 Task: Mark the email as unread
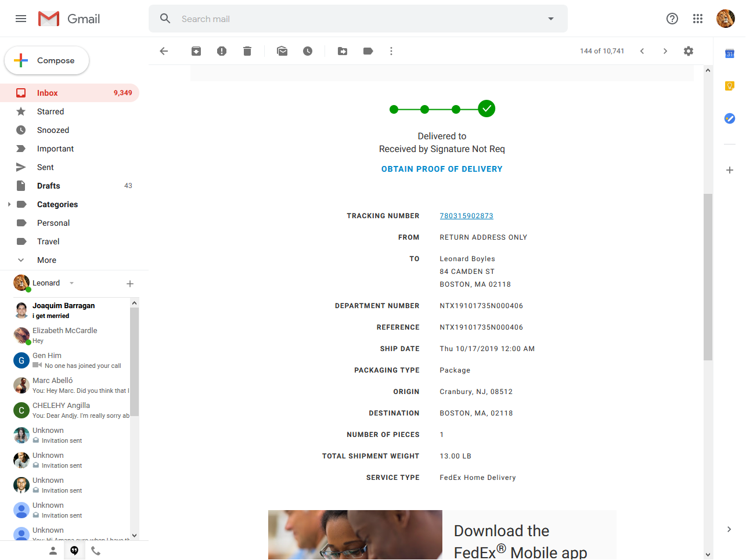(x=282, y=51)
